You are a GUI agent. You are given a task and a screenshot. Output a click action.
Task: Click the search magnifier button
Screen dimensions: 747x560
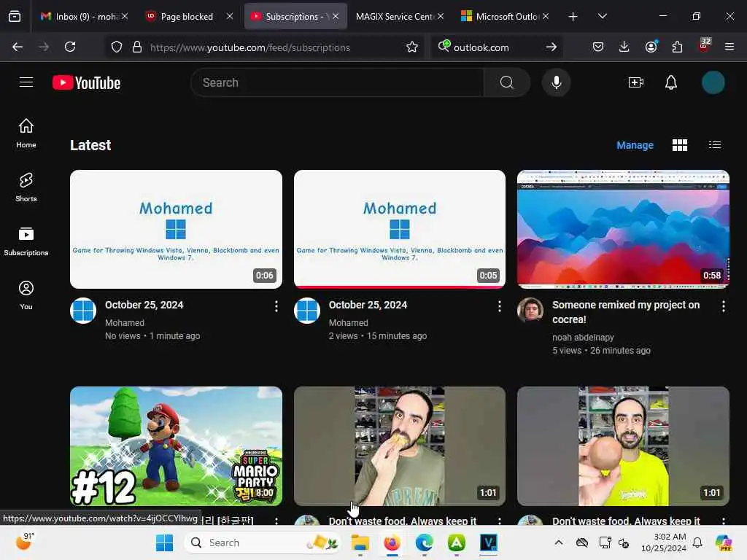[507, 82]
